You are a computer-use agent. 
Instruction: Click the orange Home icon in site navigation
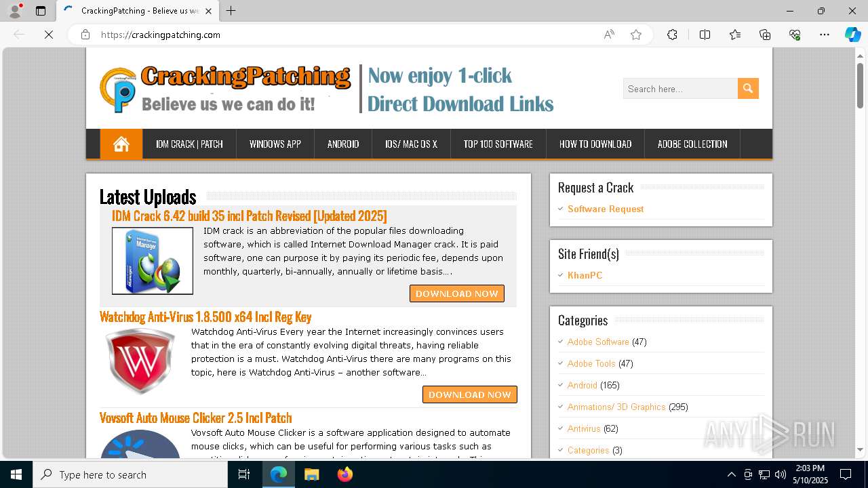[121, 144]
